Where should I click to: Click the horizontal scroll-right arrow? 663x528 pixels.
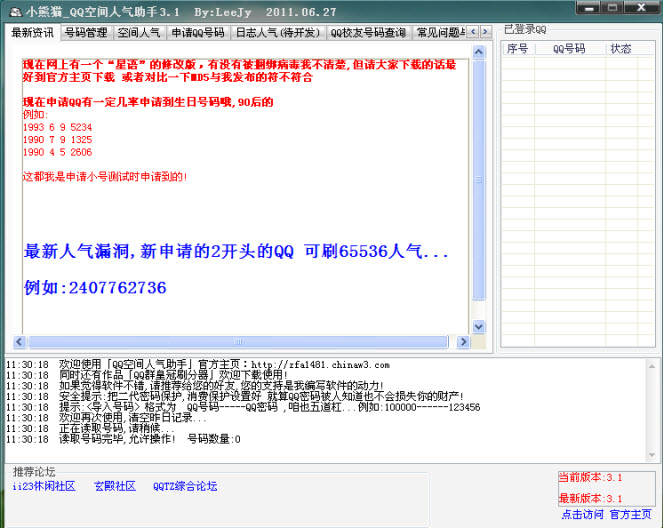[463, 342]
